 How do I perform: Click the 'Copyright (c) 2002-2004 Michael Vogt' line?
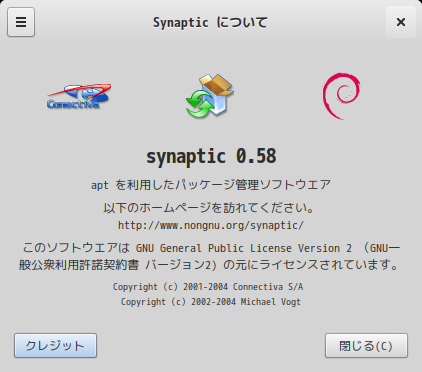[x=211, y=302]
